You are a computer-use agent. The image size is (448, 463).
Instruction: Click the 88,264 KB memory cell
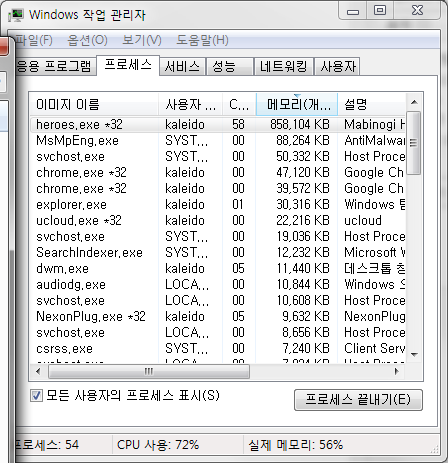303,141
